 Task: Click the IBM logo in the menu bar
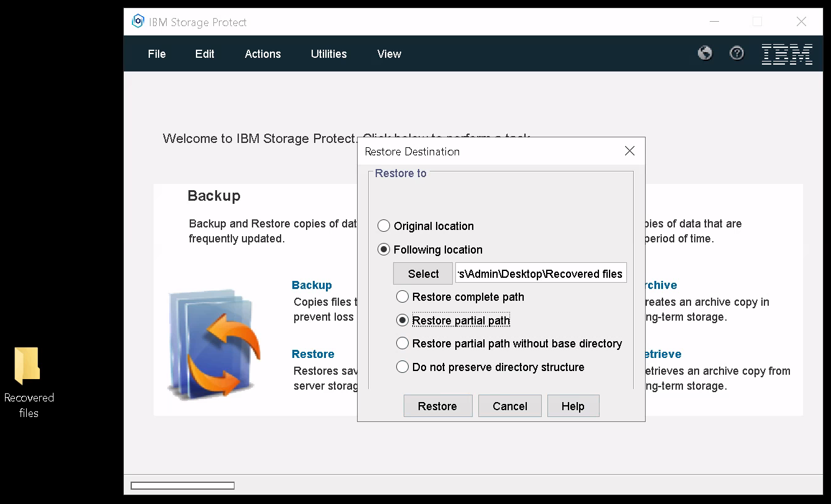point(787,54)
